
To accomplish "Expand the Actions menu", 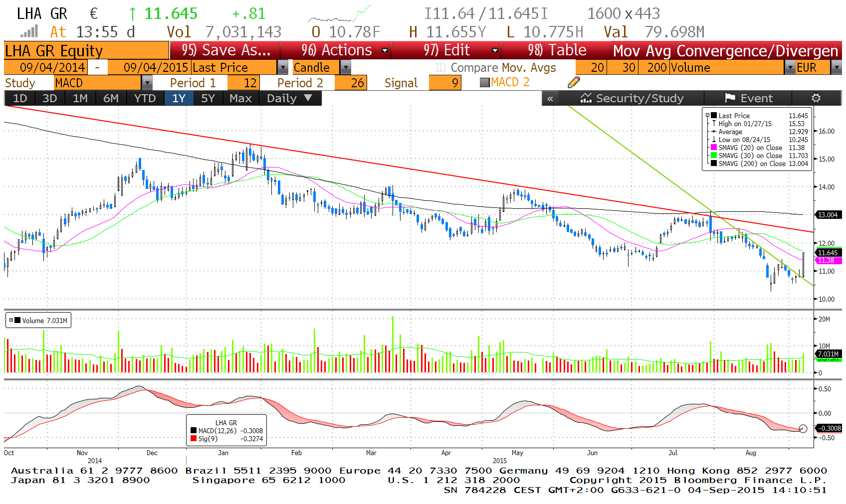I will click(336, 50).
